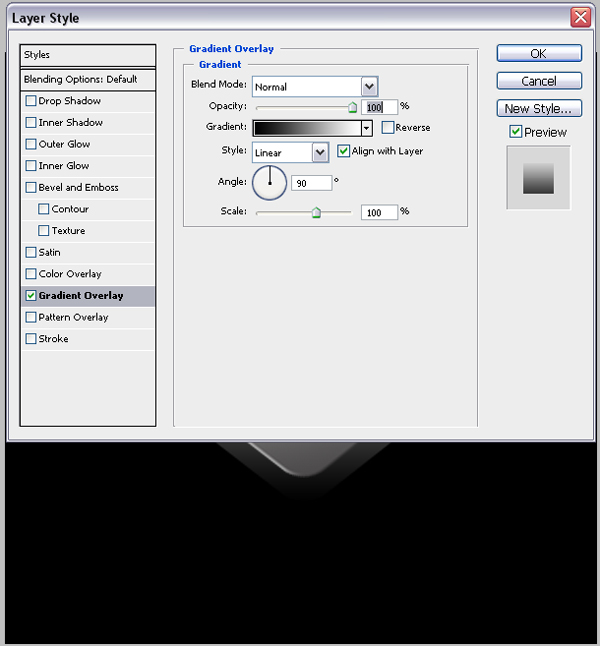Click the Cancel button

click(539, 81)
